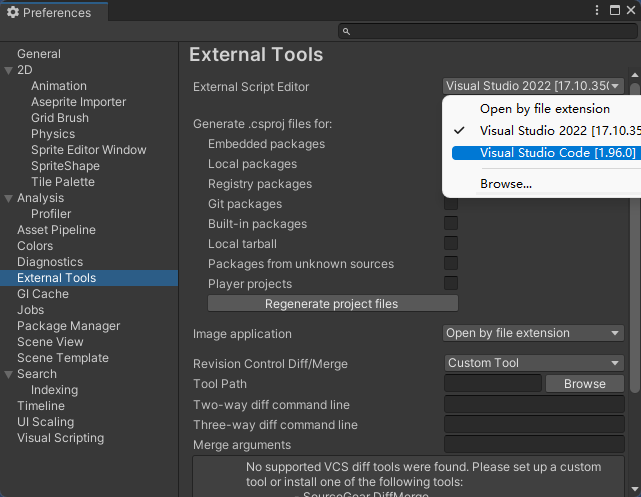The image size is (641, 497).
Task: Click Local packages label
Action: point(253,164)
